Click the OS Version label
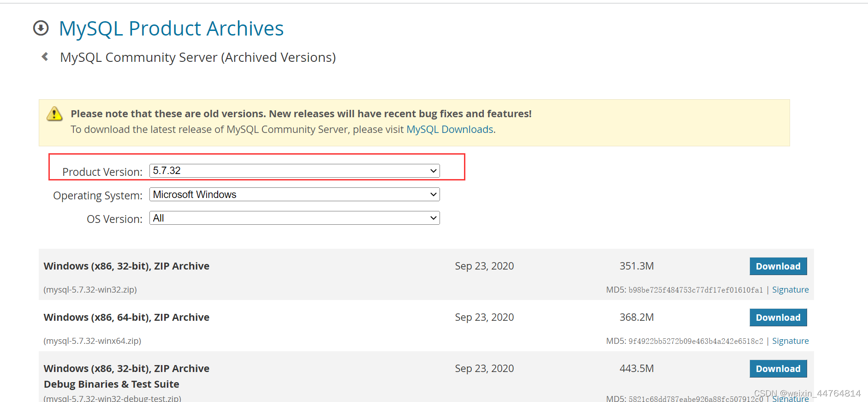This screenshot has height=402, width=868. click(115, 219)
